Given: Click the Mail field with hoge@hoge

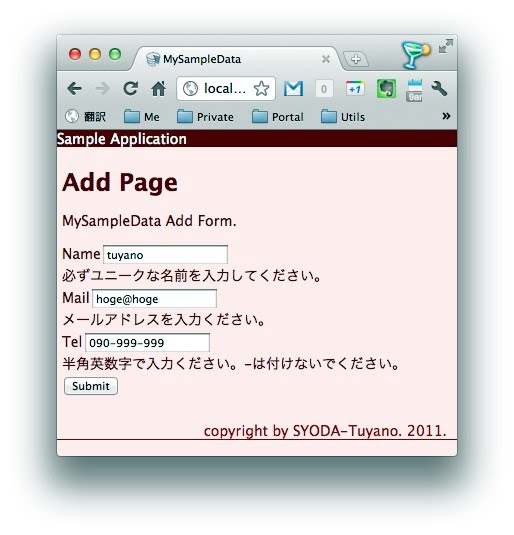Looking at the screenshot, I should (x=154, y=299).
